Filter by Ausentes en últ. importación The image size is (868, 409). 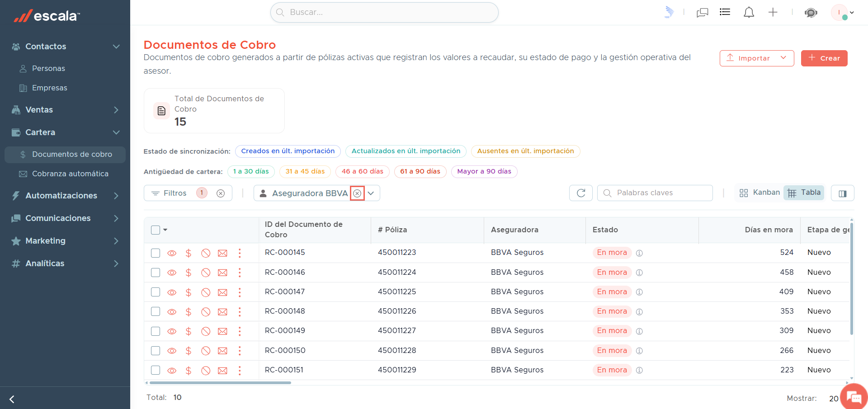coord(526,151)
